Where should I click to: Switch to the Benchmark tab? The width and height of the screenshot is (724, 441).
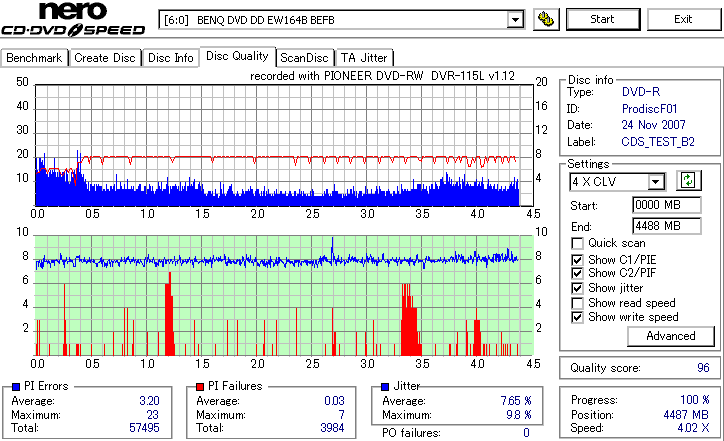34,58
